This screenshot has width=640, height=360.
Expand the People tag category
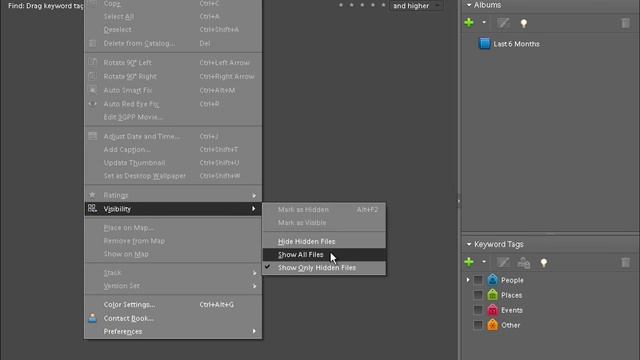[x=468, y=280]
